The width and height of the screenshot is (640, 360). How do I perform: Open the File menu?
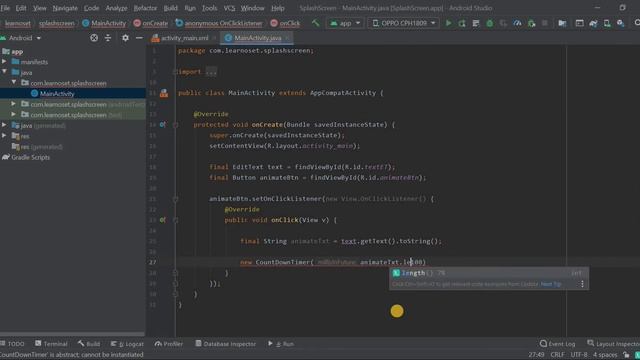point(5,8)
